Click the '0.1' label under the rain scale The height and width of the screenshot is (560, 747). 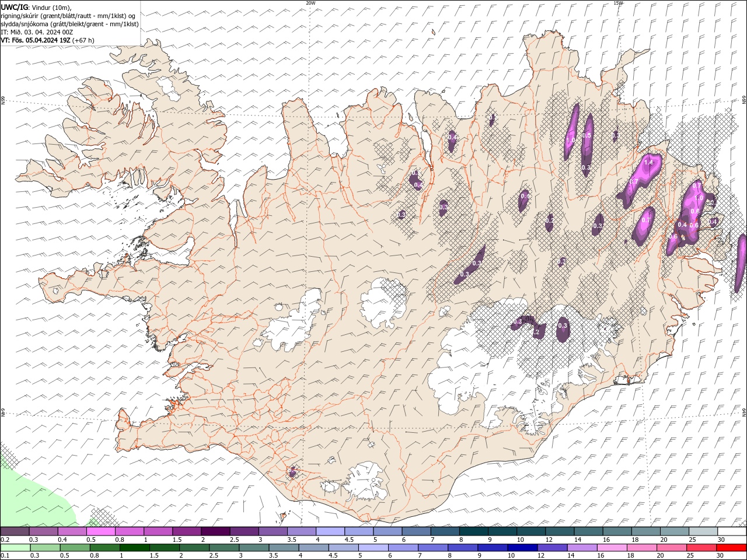[x=5, y=556]
